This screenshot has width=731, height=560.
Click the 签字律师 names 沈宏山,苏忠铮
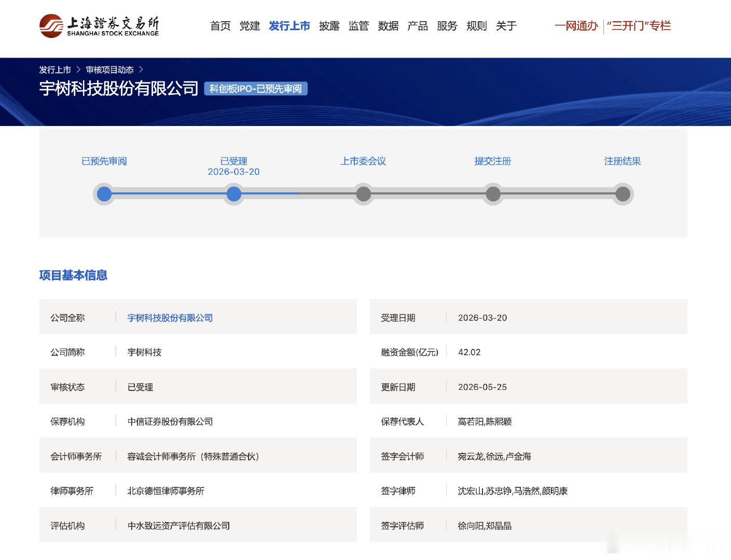point(485,491)
